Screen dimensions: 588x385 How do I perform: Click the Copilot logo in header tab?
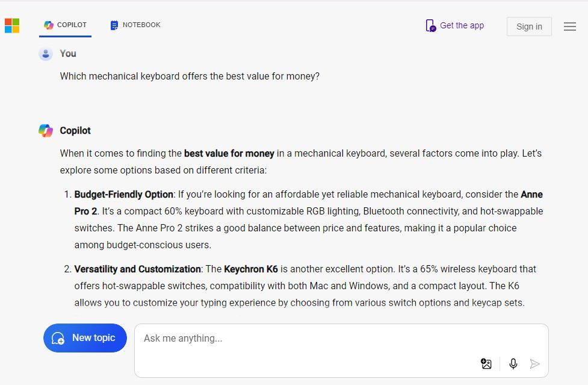tap(48, 25)
